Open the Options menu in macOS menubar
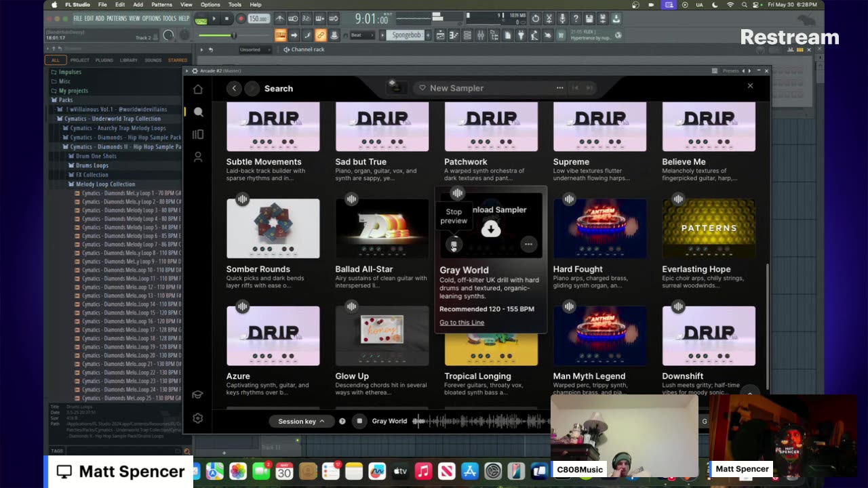 [x=210, y=5]
